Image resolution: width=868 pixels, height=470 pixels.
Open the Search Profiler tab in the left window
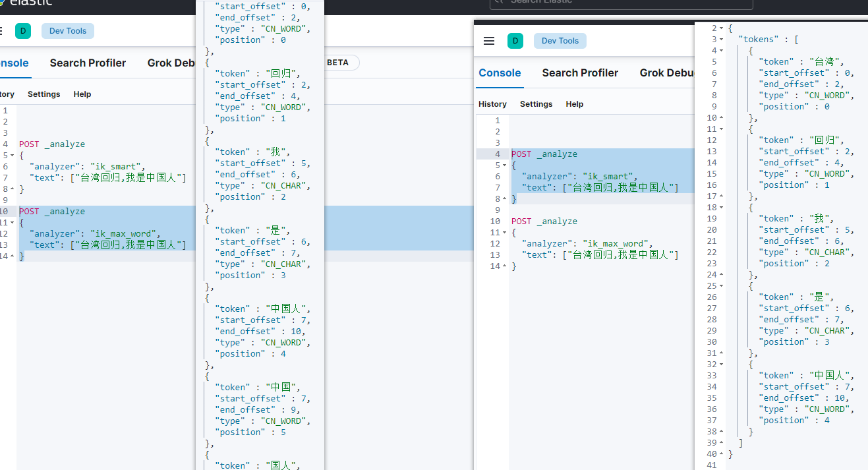pos(88,63)
